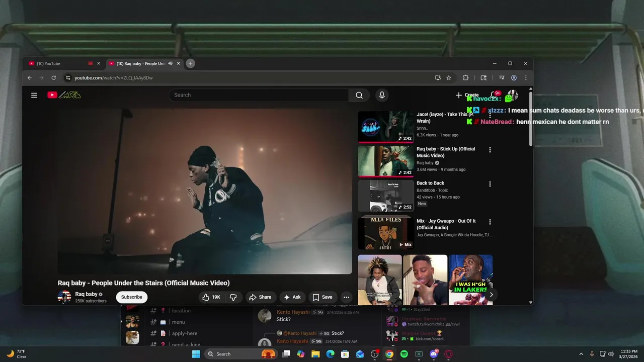Screen dimensions: 644x362
Task: Play Raq baby Stick Up thumbnail
Action: (x=386, y=161)
